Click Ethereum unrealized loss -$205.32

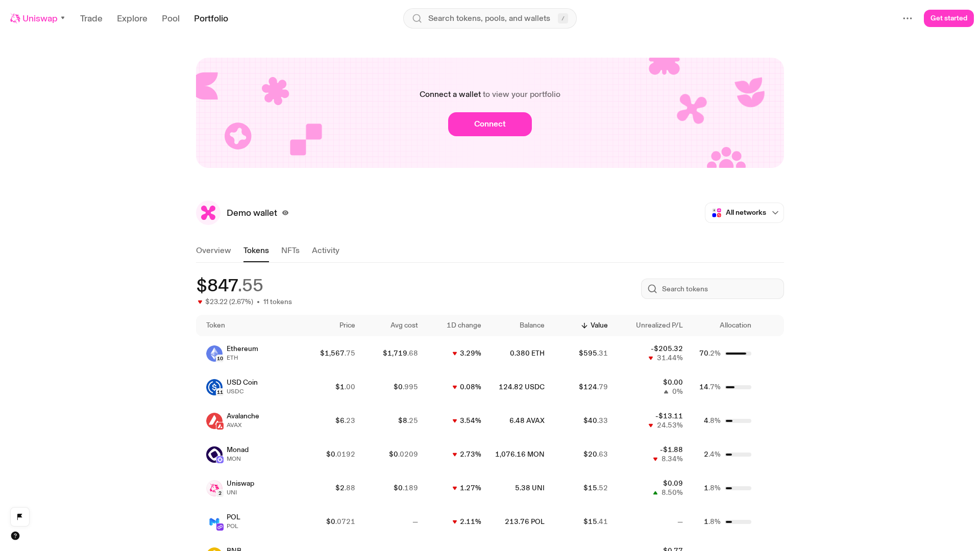click(x=667, y=349)
